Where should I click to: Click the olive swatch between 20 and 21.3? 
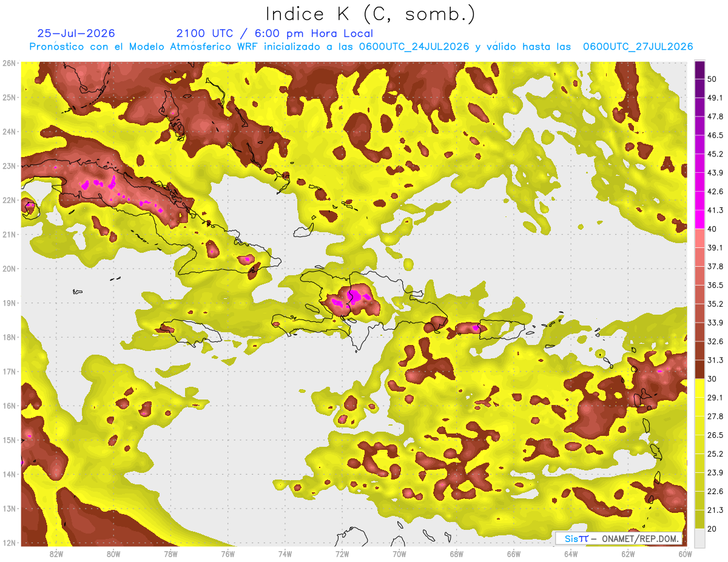[x=699, y=520]
